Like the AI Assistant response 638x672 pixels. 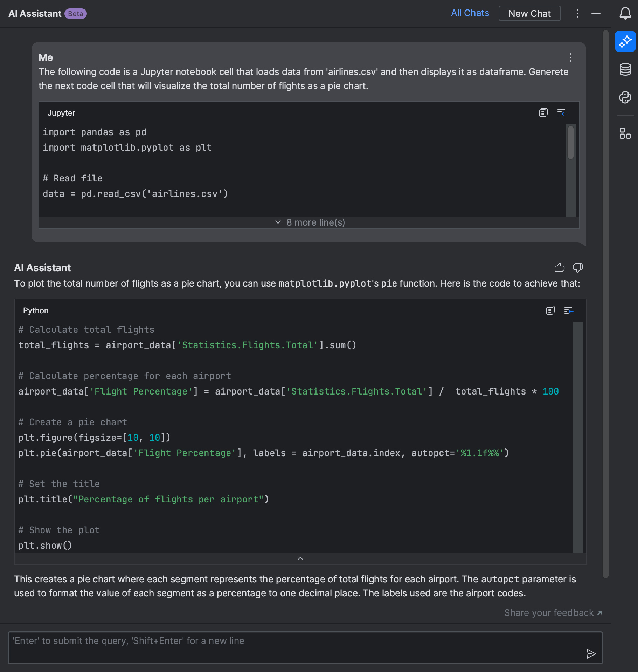560,268
